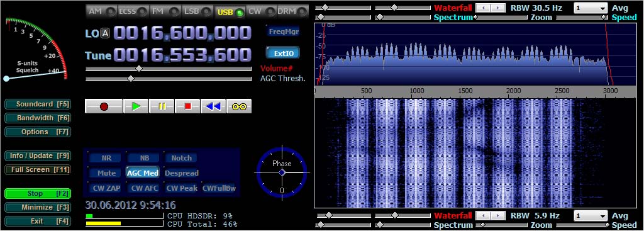This screenshot has width=644, height=231.
Task: Click the RBW 30.5 Hz label
Action: pos(536,8)
